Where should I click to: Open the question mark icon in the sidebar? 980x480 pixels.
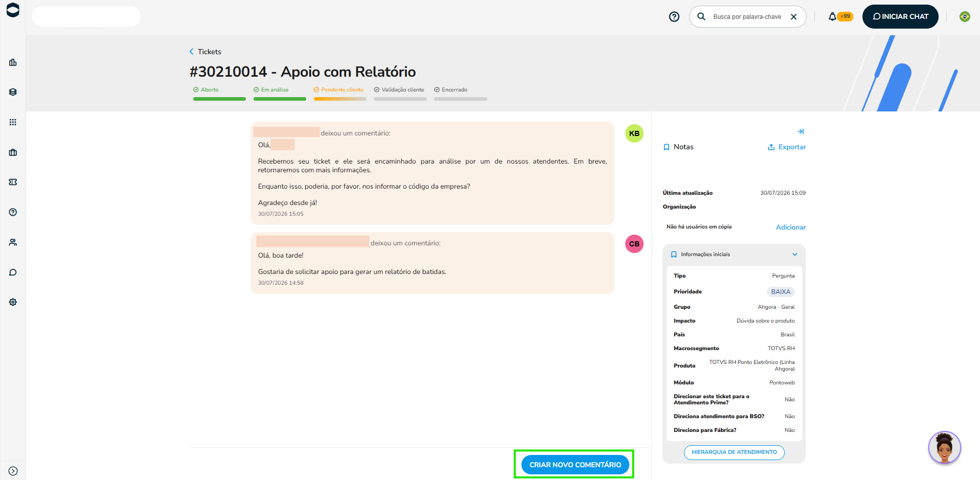pos(13,212)
